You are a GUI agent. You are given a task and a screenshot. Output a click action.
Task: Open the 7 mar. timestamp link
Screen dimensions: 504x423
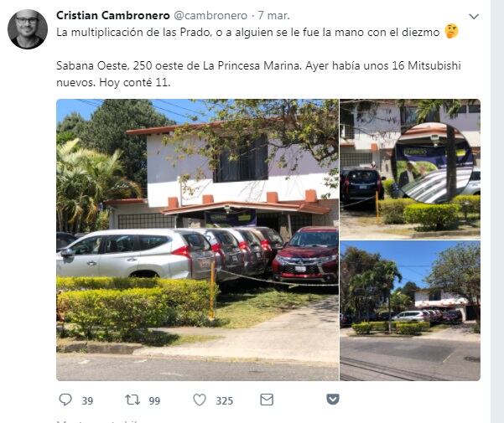[274, 15]
